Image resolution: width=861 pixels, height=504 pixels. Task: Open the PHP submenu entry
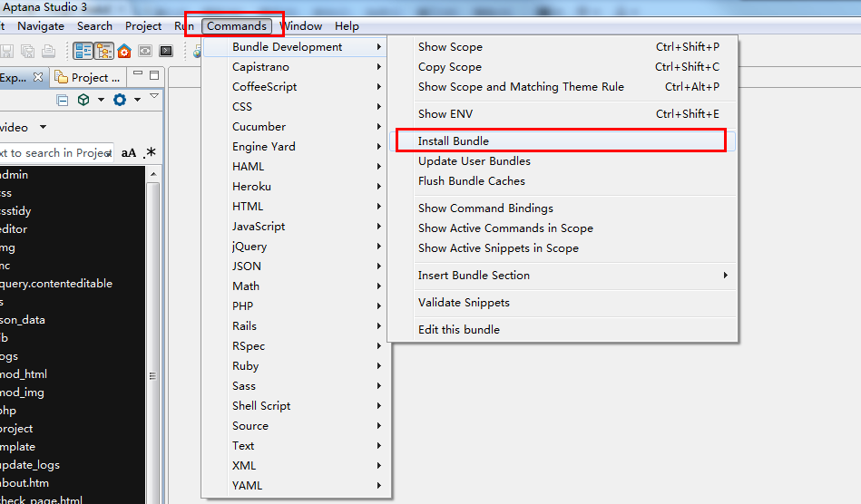tap(295, 306)
